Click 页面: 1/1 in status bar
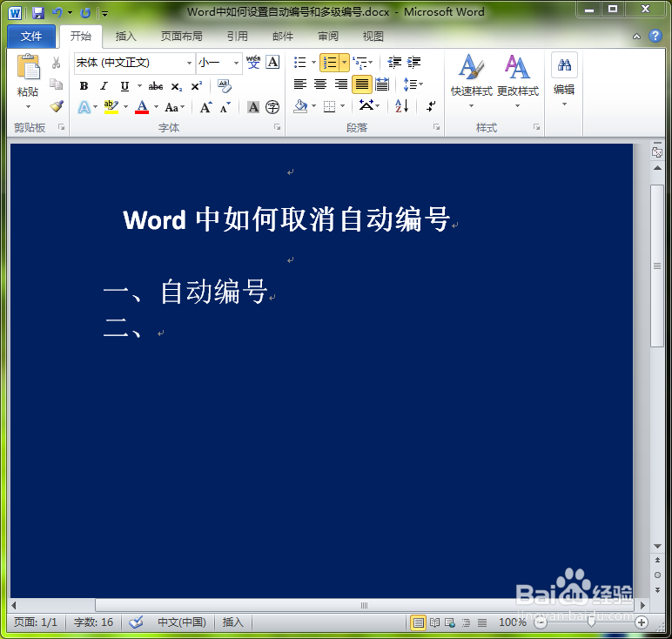This screenshot has height=639, width=672. pyautogui.click(x=35, y=622)
